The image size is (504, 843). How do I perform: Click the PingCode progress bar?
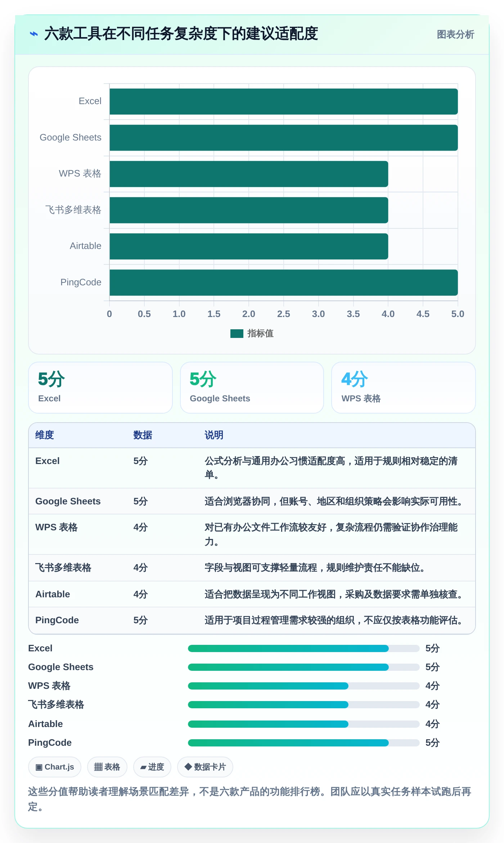click(x=304, y=743)
